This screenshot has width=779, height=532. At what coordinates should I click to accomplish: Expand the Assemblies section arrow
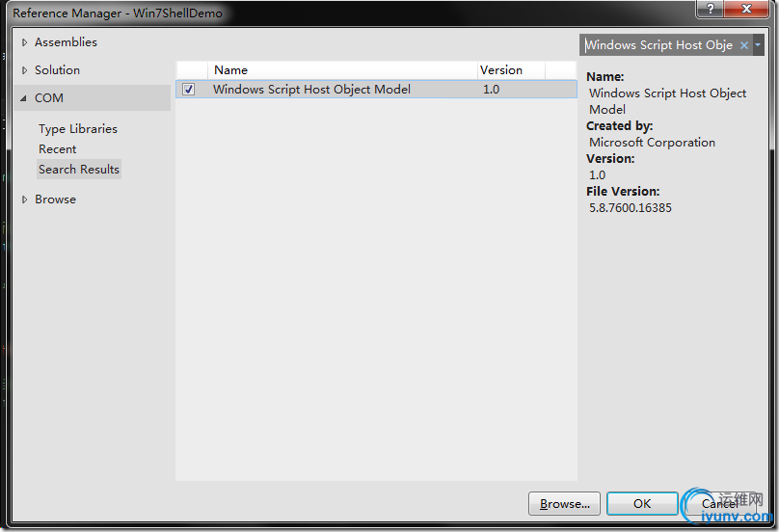click(x=24, y=42)
